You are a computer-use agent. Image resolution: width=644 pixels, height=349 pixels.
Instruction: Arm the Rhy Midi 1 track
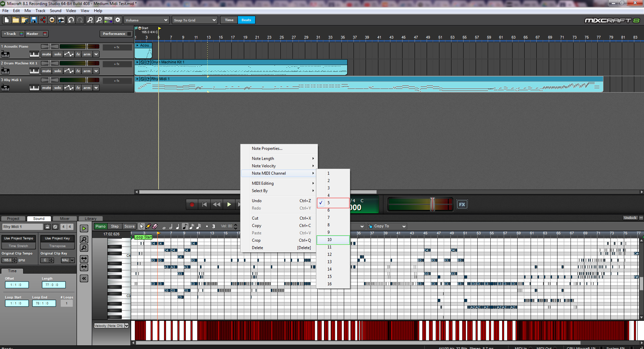[87, 88]
